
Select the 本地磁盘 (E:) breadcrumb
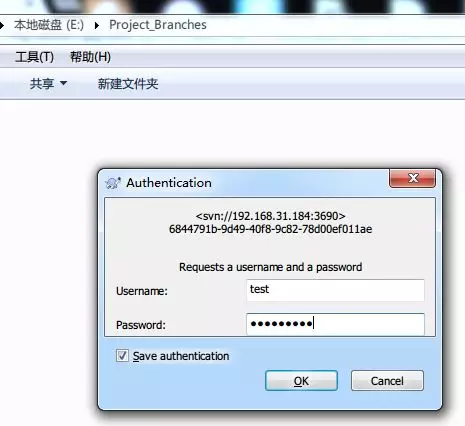click(x=49, y=25)
